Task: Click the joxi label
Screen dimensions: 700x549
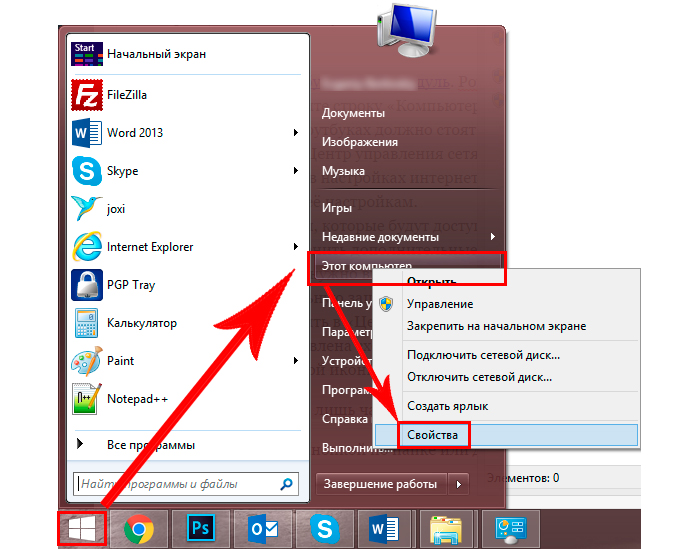Action: point(116,209)
